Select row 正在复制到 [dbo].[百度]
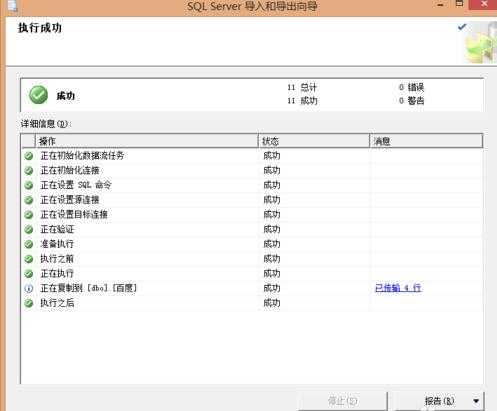Screen dimensions: 497x411 click(x=252, y=288)
